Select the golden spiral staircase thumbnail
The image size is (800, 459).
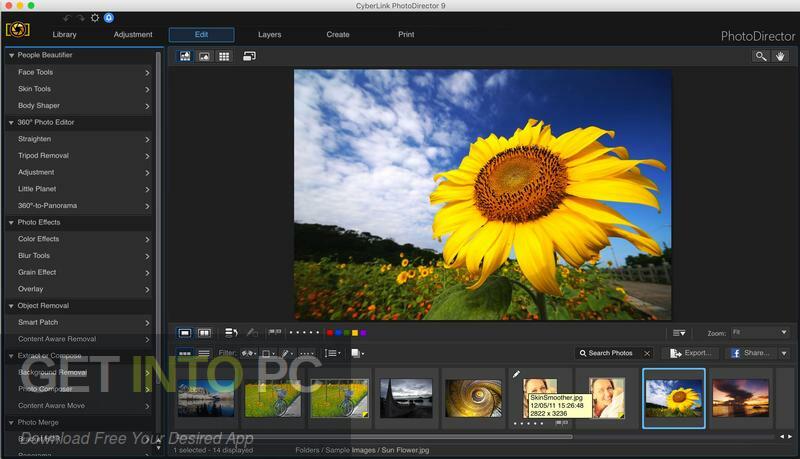pyautogui.click(x=473, y=398)
